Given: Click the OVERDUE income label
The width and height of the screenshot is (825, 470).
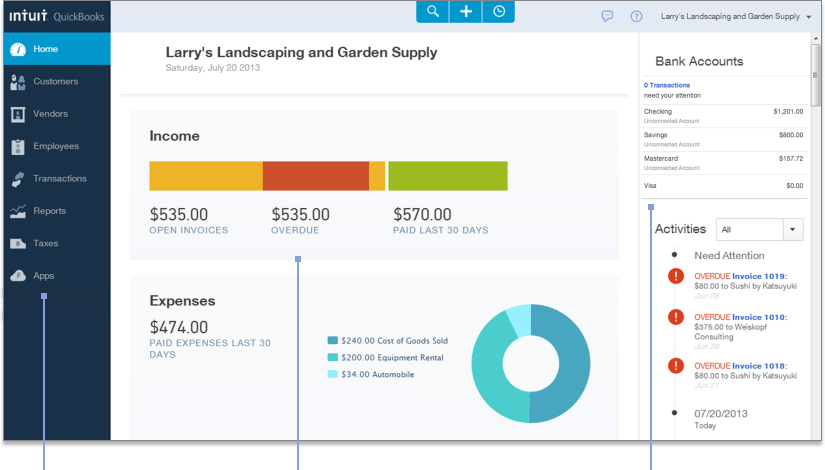Looking at the screenshot, I should (295, 231).
